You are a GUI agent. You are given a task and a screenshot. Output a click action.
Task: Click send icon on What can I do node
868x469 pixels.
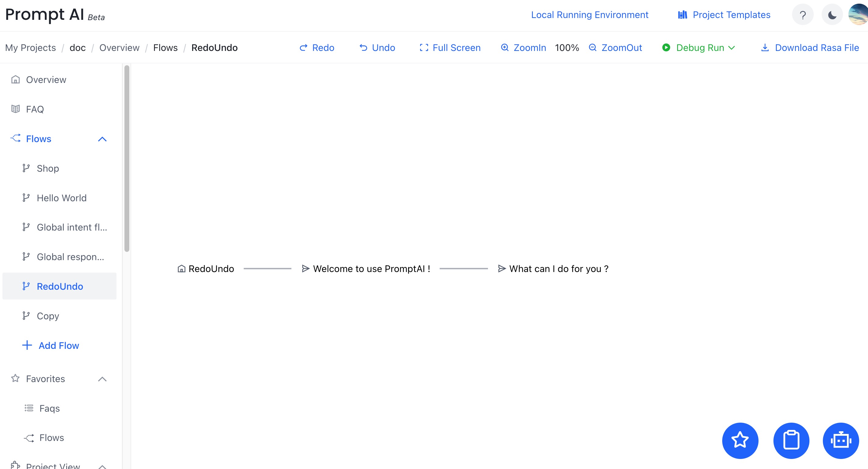tap(502, 269)
